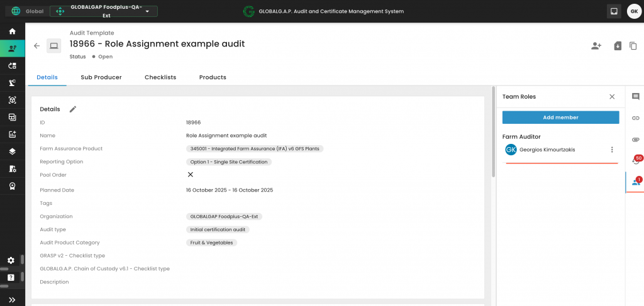Open the comments panel icon
The height and width of the screenshot is (306, 644).
635,97
